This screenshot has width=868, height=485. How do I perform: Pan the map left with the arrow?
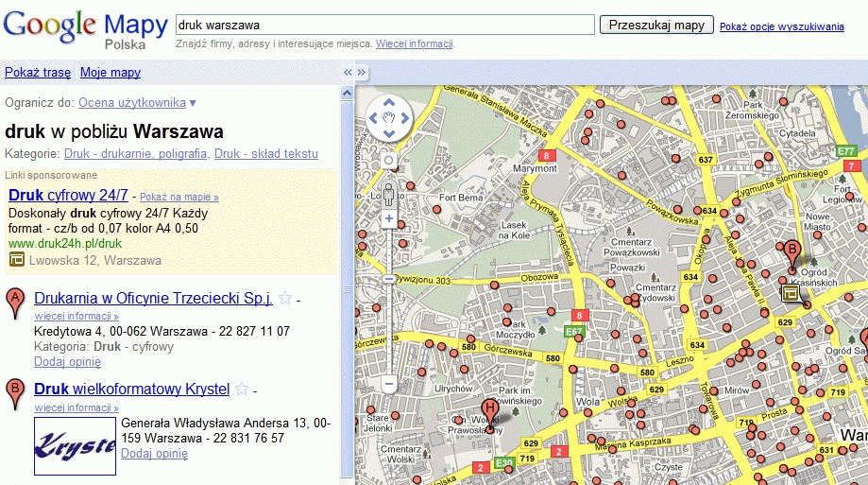(x=374, y=118)
